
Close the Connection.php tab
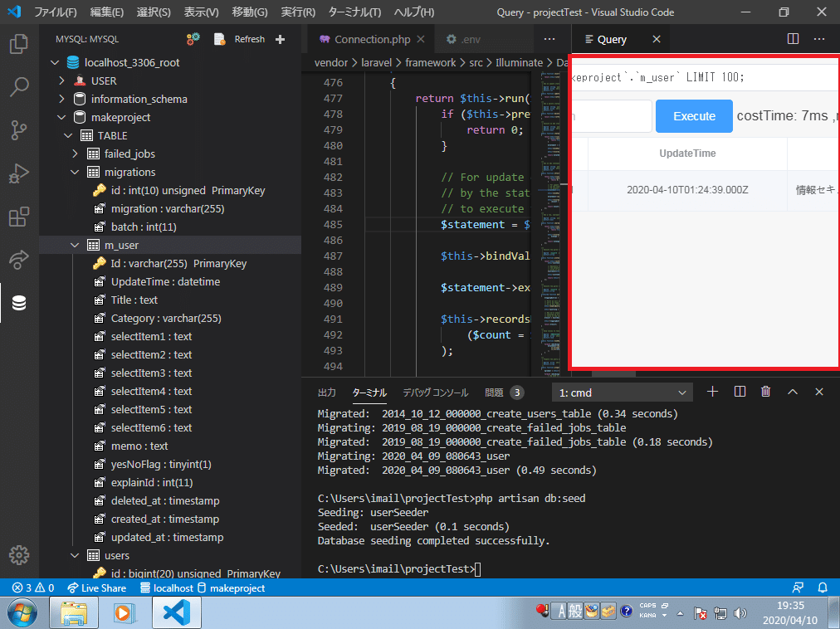pos(421,39)
